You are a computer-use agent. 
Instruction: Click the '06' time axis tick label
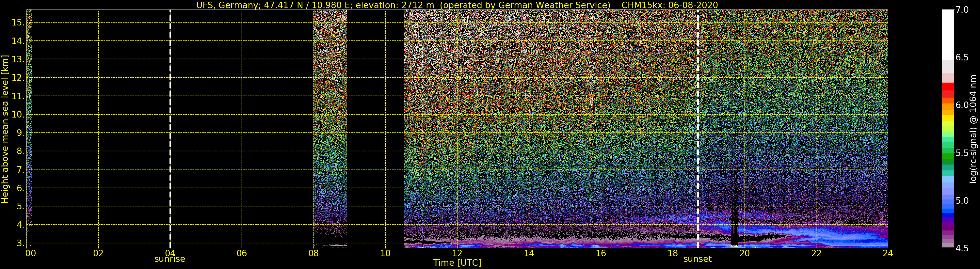coord(242,253)
